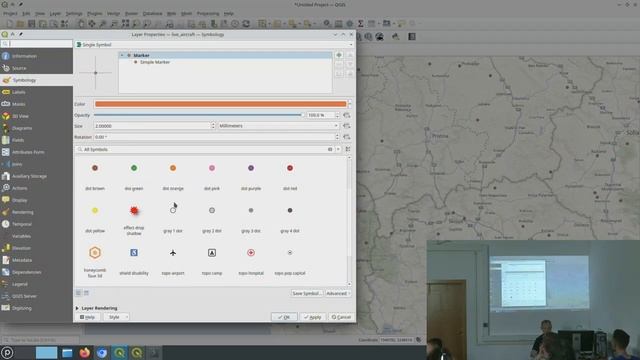Select the gray 2 dot symbol
This screenshot has height=360, width=640.
click(212, 211)
